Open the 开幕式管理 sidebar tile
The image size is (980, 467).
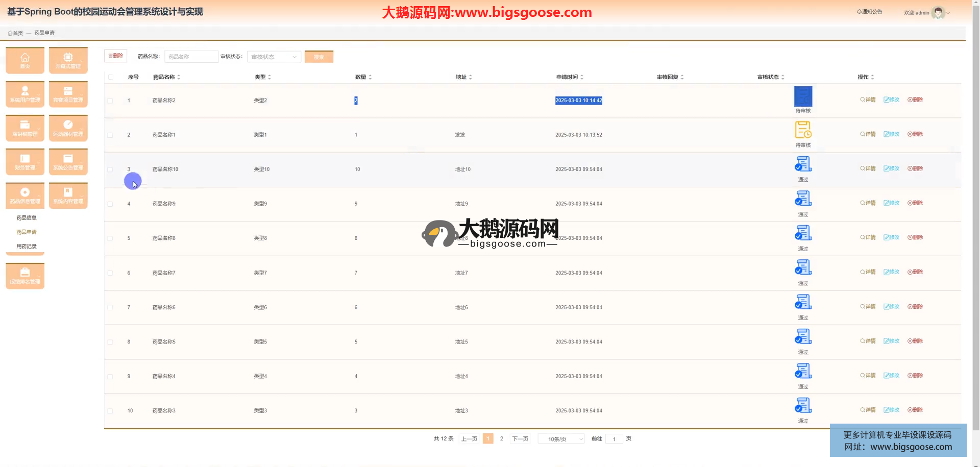coord(68,60)
